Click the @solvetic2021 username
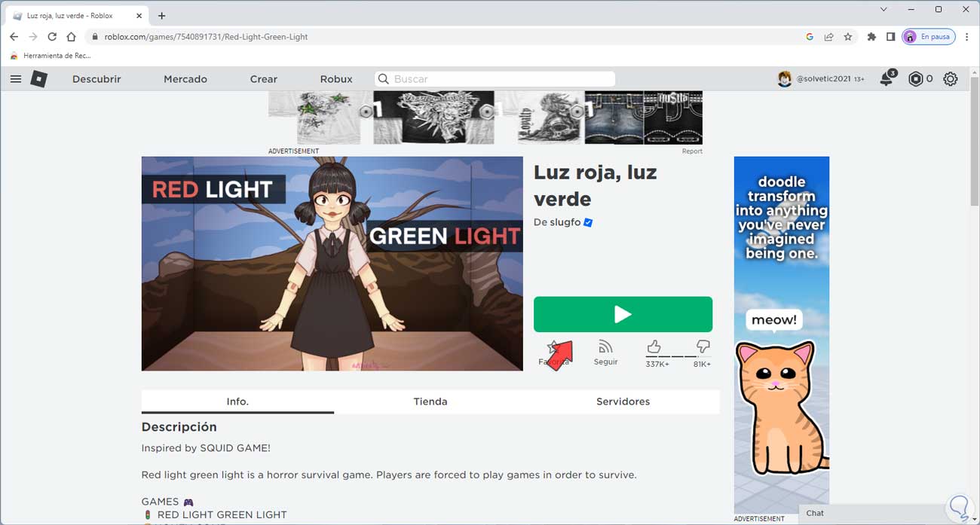980x525 pixels. click(x=823, y=79)
